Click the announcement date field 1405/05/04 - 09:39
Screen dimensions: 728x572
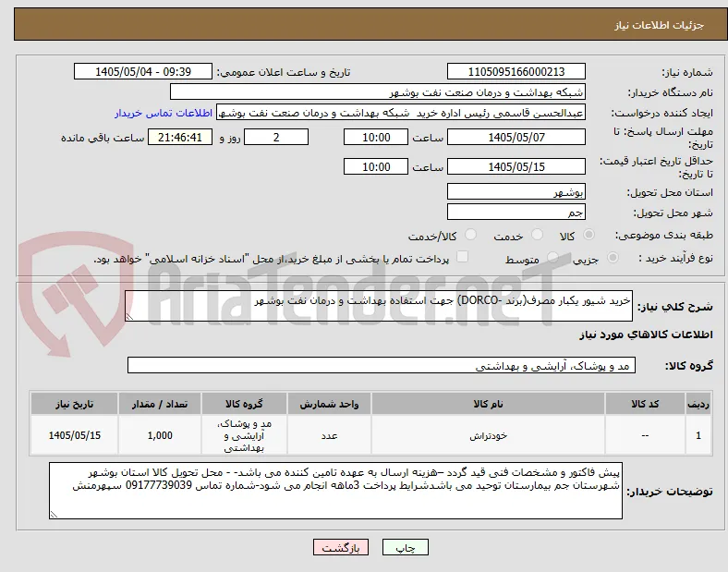(x=143, y=72)
